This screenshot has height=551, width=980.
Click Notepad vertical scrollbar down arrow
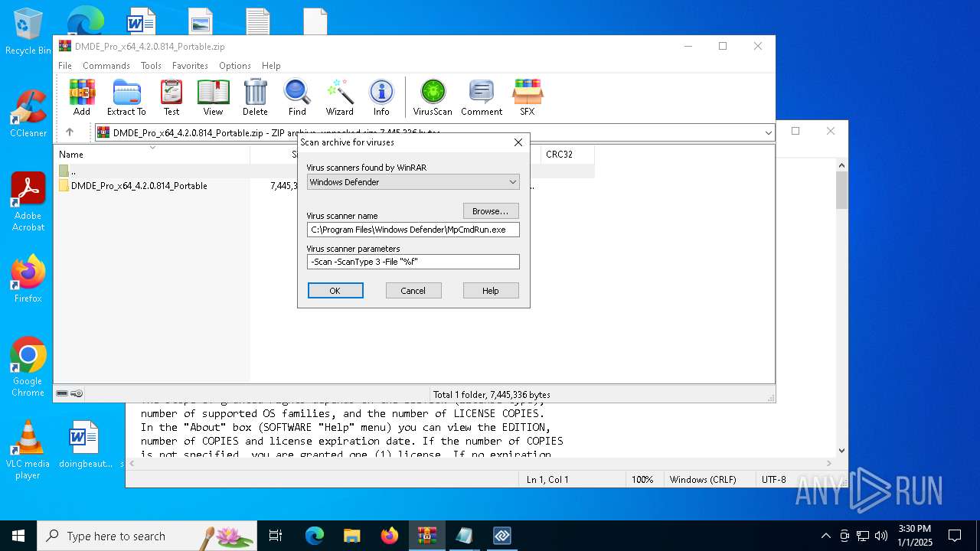(841, 451)
